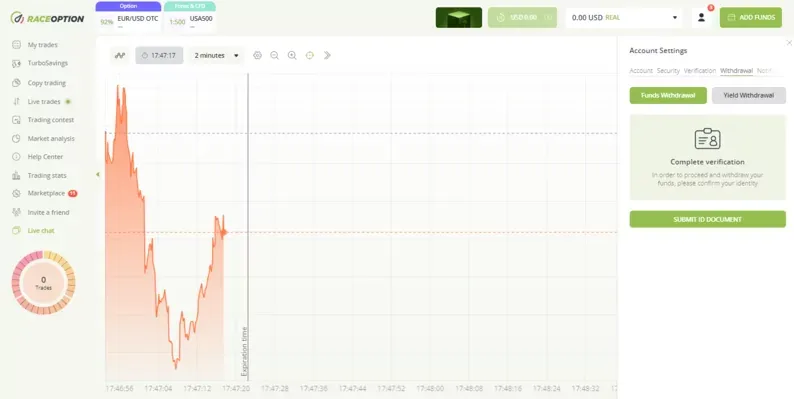This screenshot has height=399, width=794.
Task: Switch to the Verification tab
Action: pyautogui.click(x=700, y=71)
